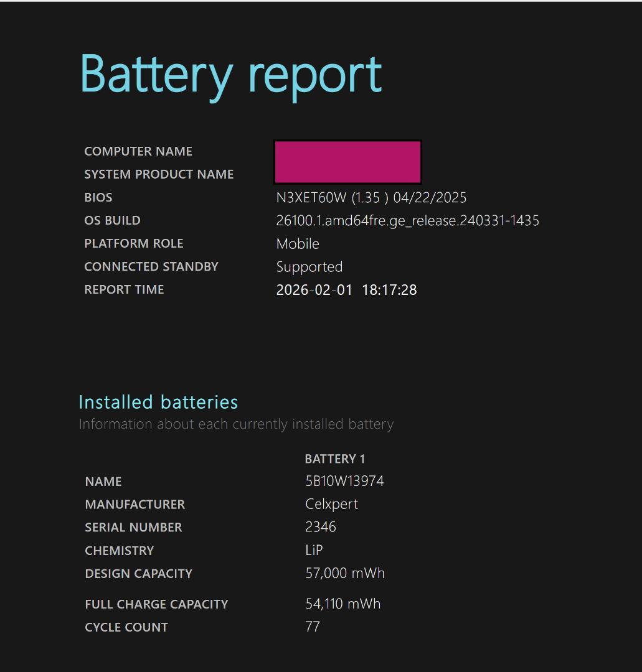Click the pink redacted block

[x=347, y=162]
